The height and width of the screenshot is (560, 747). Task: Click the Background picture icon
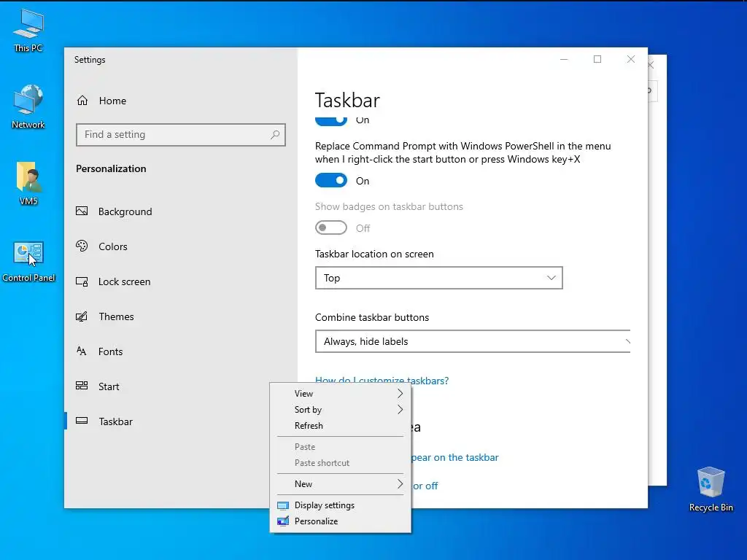[82, 211]
